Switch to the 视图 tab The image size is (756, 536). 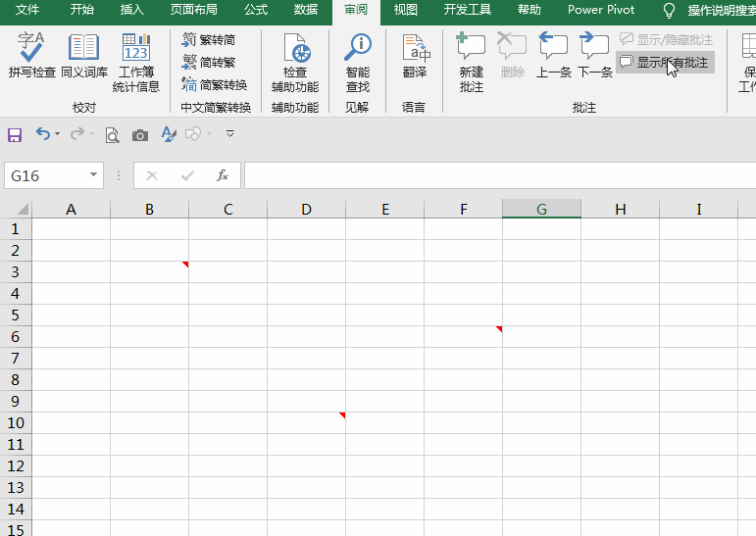[x=406, y=10]
